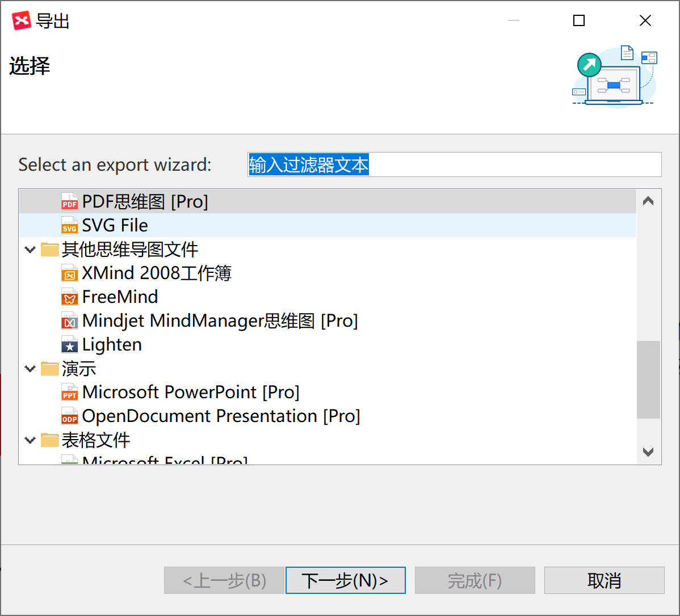The width and height of the screenshot is (680, 616).
Task: Collapse the 表格文件 category
Action: pos(30,440)
